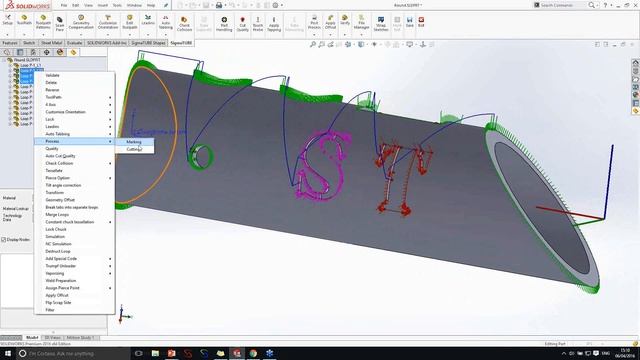The image size is (640, 360).
Task: Open the Part Handling tool
Action: 224,24
